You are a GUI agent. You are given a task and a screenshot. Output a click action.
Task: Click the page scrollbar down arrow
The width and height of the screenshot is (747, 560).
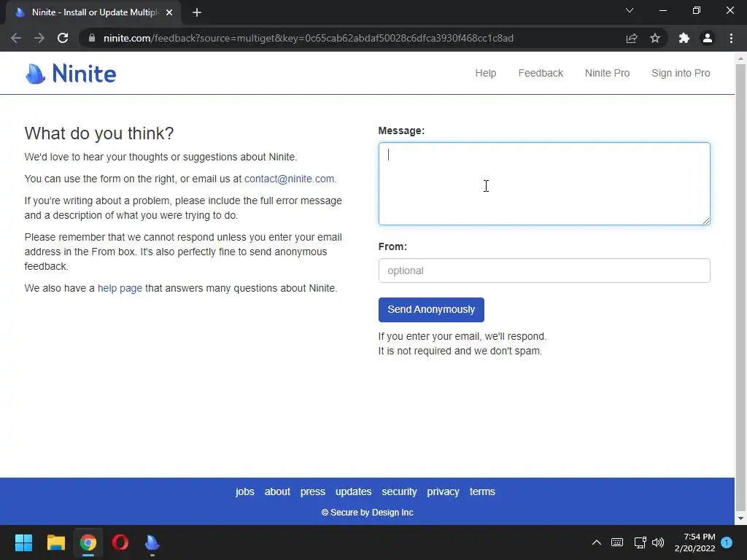tap(740, 518)
